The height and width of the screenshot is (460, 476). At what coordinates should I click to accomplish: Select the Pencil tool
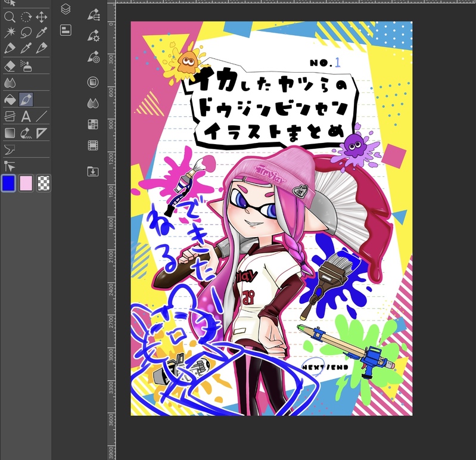pos(41,48)
